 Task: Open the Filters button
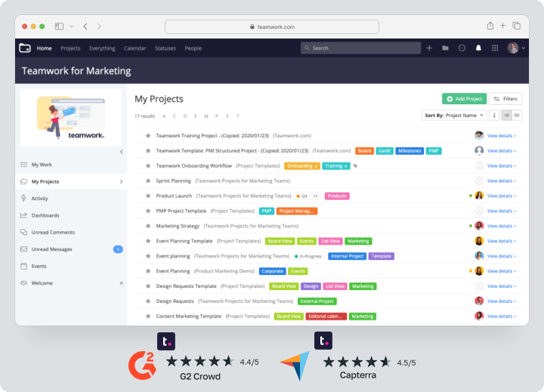pos(505,99)
